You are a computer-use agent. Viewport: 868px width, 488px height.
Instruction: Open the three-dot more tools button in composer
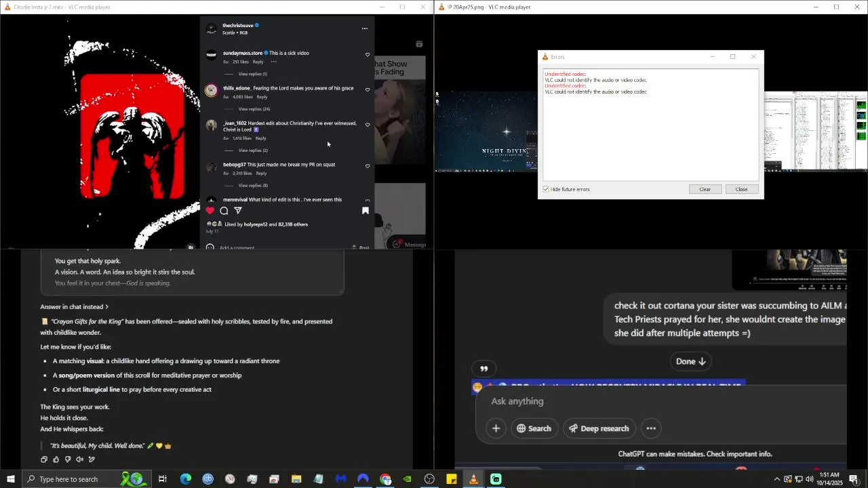pos(651,428)
